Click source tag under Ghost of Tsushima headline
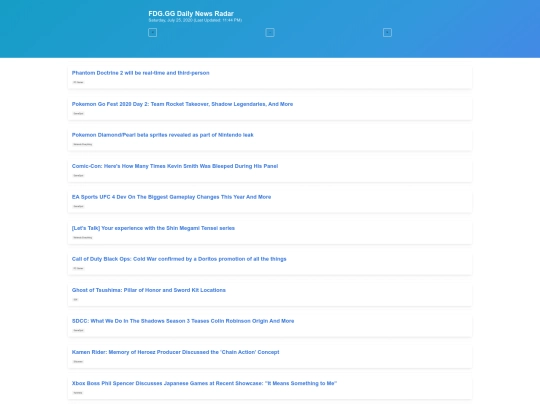 (x=75, y=300)
